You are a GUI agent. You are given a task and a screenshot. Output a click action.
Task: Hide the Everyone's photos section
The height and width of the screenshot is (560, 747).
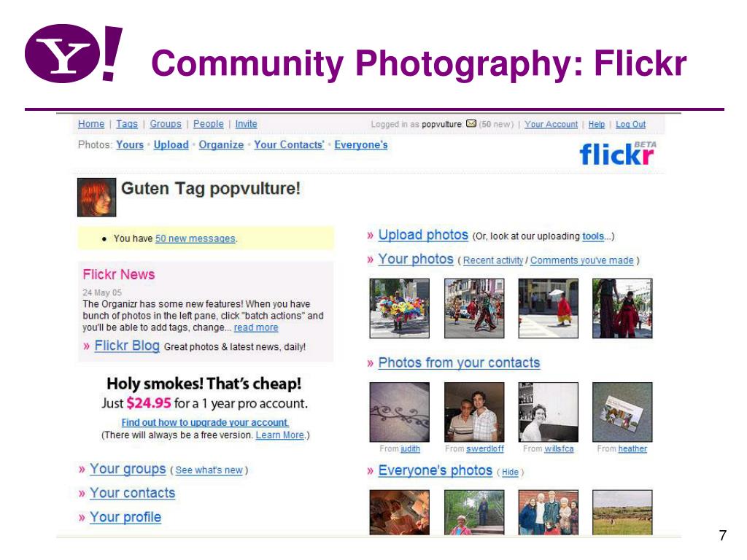(510, 472)
